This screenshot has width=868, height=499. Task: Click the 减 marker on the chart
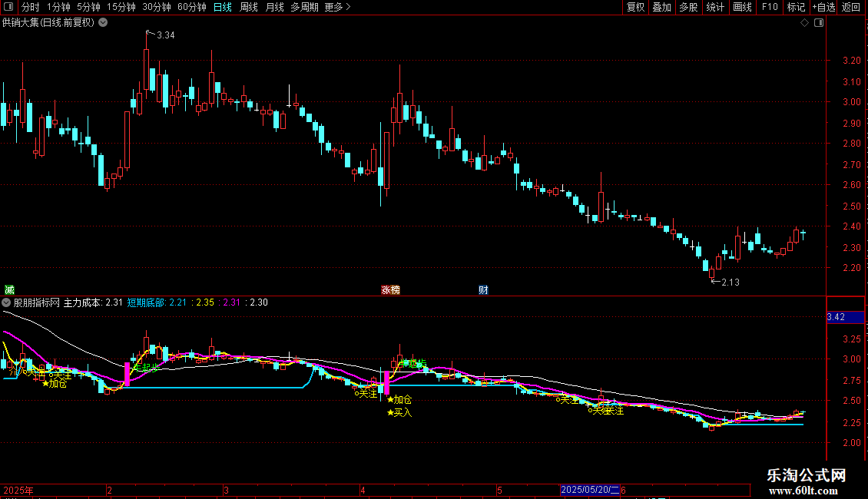(x=9, y=290)
